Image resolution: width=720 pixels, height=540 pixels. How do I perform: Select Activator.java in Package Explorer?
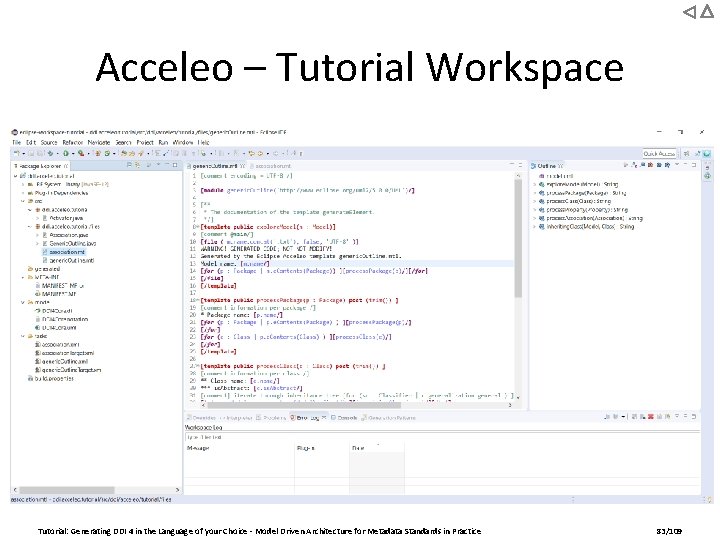tap(63, 218)
